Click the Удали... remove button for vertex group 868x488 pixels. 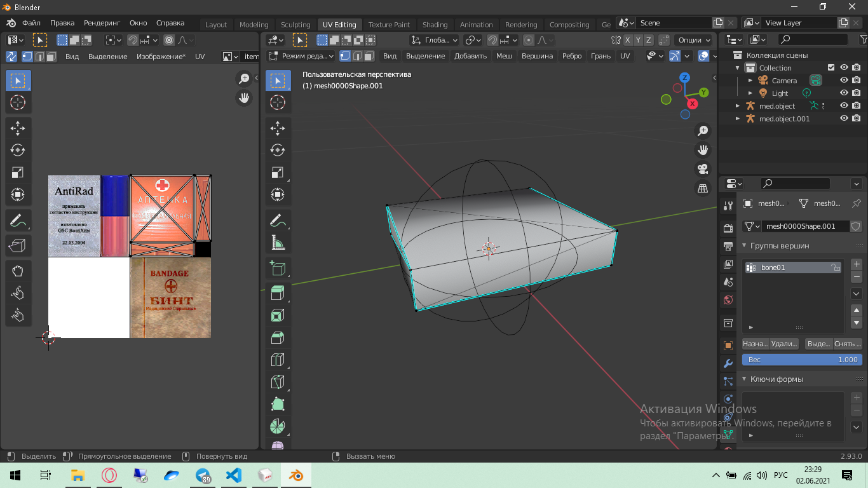(783, 344)
